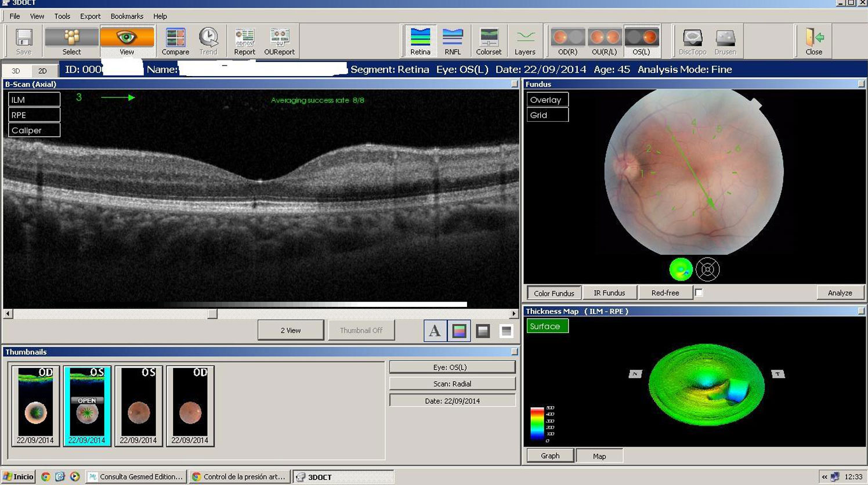Open the Report tool
This screenshot has width=868, height=485.
click(244, 41)
